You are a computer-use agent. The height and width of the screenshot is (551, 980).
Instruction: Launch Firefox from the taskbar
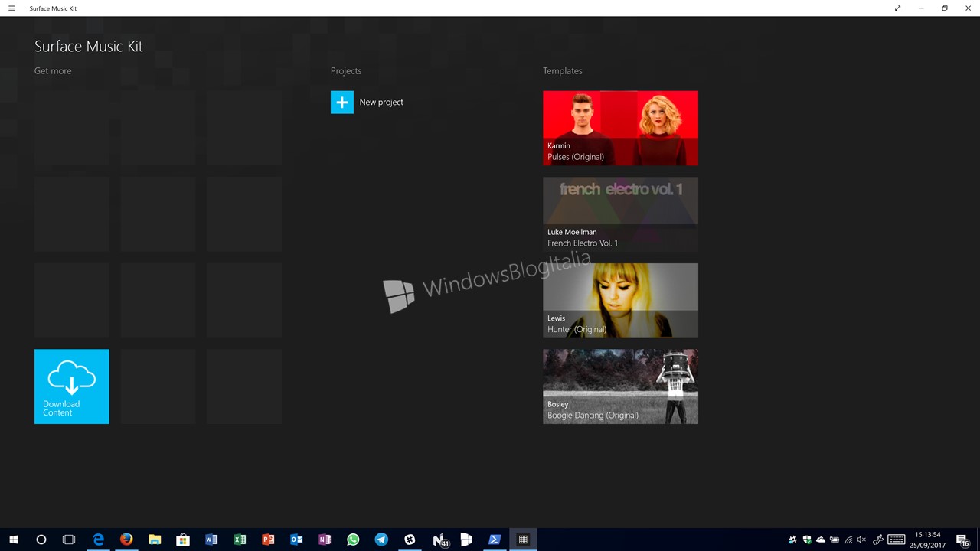[126, 540]
